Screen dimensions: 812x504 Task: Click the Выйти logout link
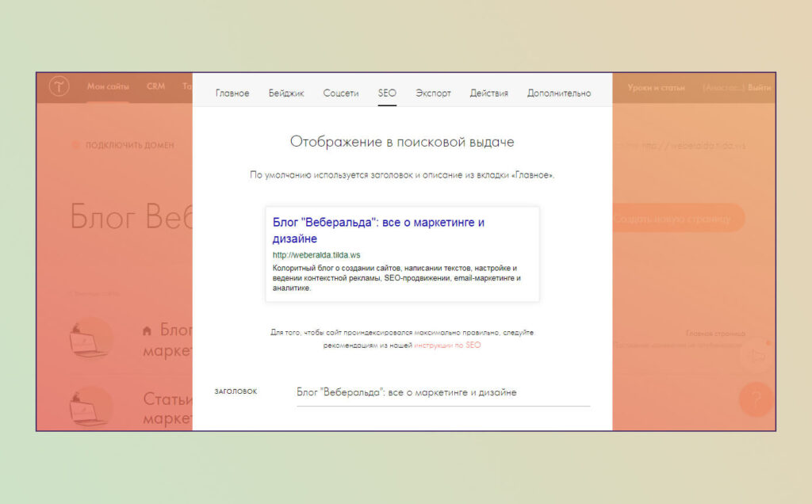[x=759, y=87]
